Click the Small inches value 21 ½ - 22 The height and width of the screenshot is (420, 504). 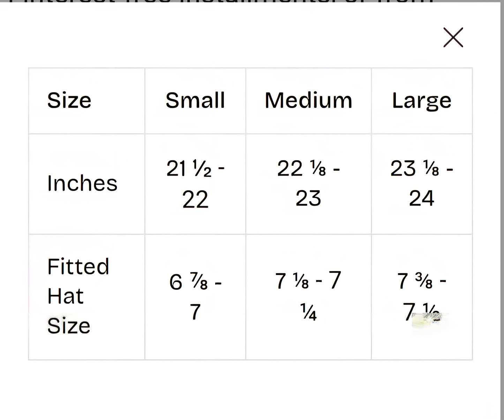[195, 183]
